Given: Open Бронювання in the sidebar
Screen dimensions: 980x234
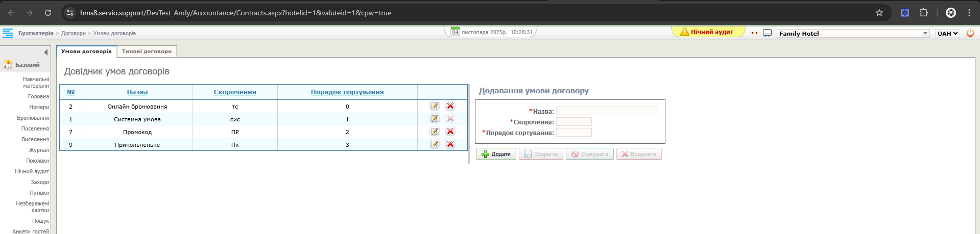Looking at the screenshot, I should 33,118.
